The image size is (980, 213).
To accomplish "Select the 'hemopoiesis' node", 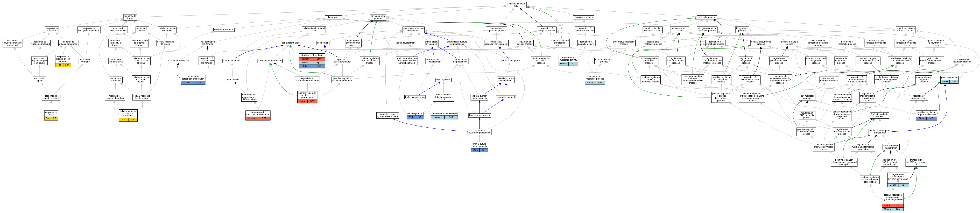I will click(232, 80).
